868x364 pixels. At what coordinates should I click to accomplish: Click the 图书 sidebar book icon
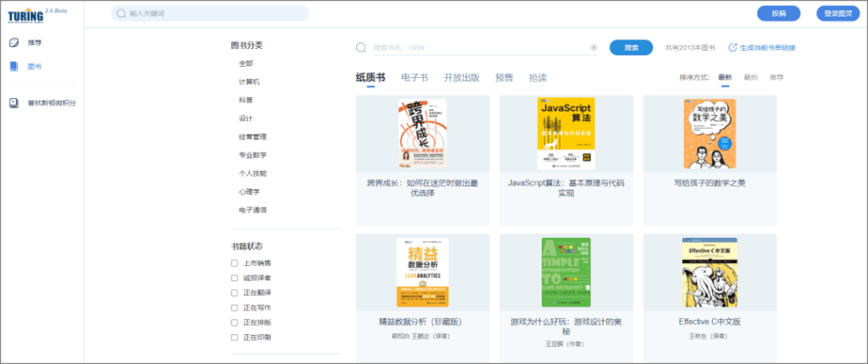pos(14,66)
